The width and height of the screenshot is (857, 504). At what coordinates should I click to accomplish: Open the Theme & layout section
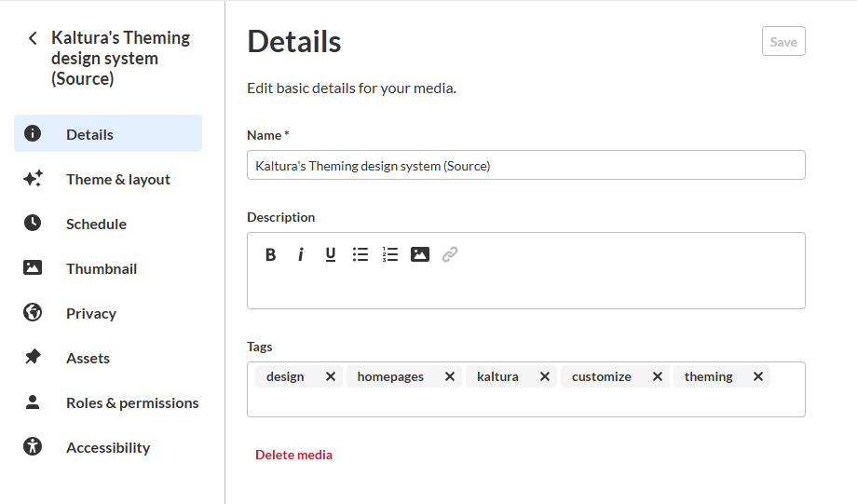tap(108, 179)
